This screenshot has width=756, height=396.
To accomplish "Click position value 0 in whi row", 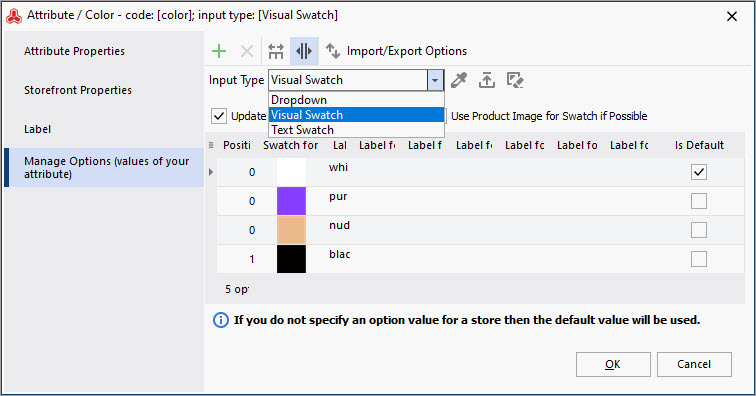I will coord(252,172).
